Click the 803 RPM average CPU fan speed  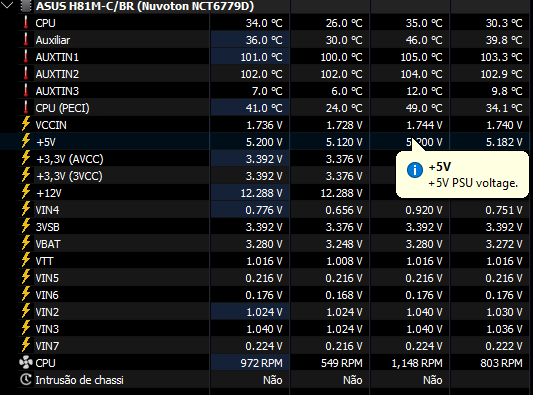tap(501, 363)
